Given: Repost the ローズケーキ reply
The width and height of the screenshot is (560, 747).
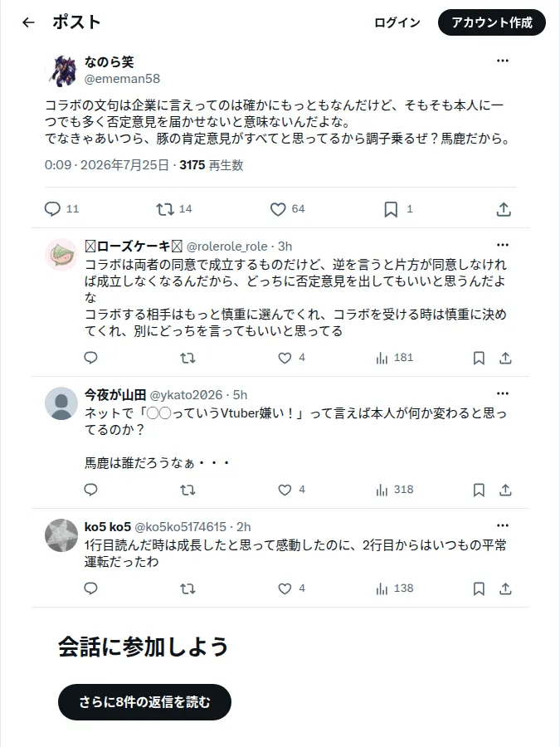Looking at the screenshot, I should click(x=188, y=359).
